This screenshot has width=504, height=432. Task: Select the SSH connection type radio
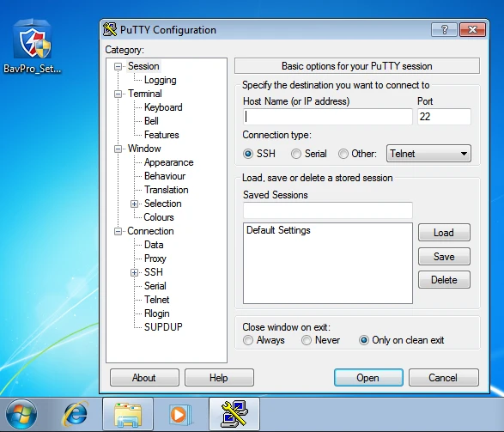(x=248, y=154)
